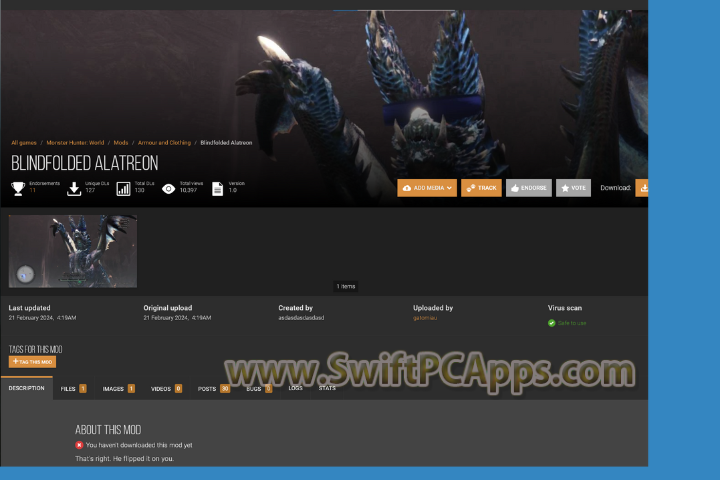Image resolution: width=720 pixels, height=480 pixels.
Task: Click the 'ABOUT THIS MOD' heading
Action: pos(108,429)
